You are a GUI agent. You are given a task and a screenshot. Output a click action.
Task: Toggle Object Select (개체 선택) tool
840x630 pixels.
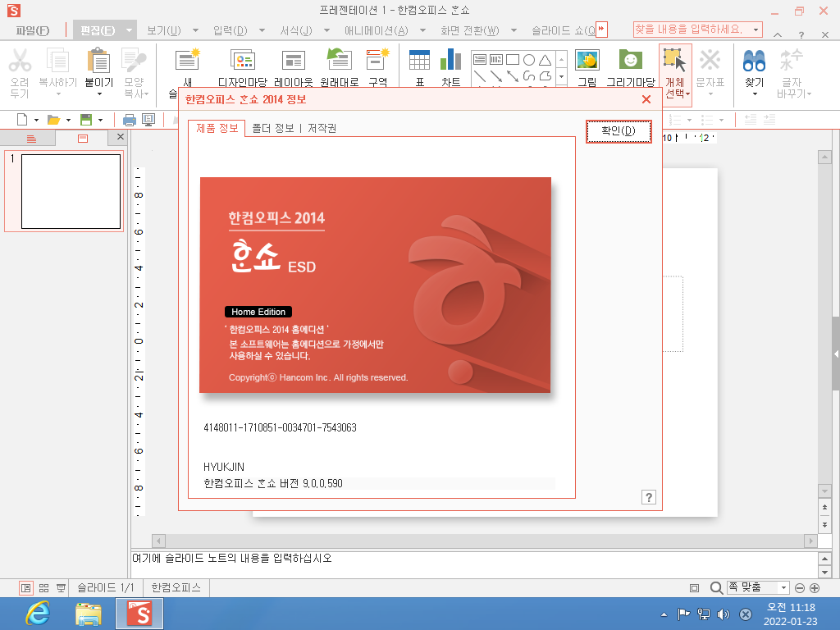(x=675, y=75)
